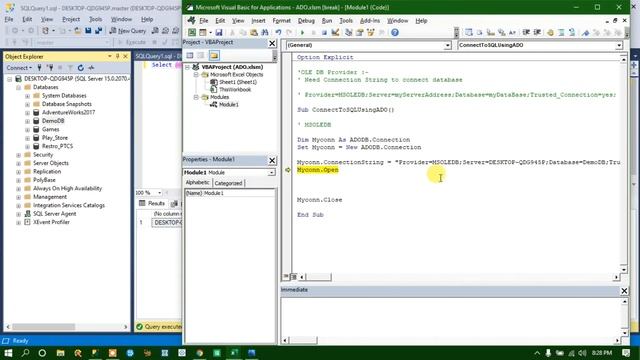Open the Module1 object dropdown in Properties
The image size is (640, 360).
(x=271, y=173)
